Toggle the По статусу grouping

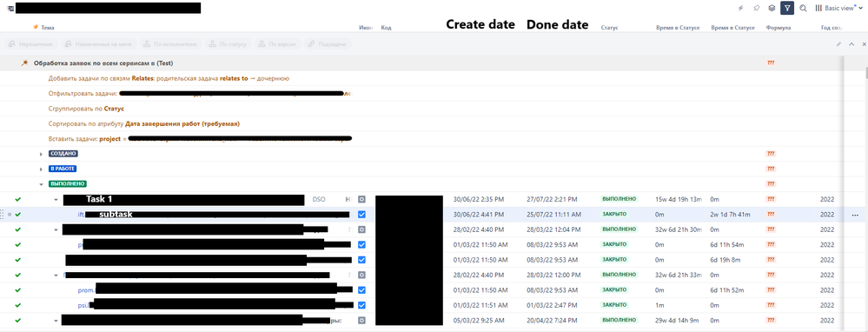coord(228,43)
